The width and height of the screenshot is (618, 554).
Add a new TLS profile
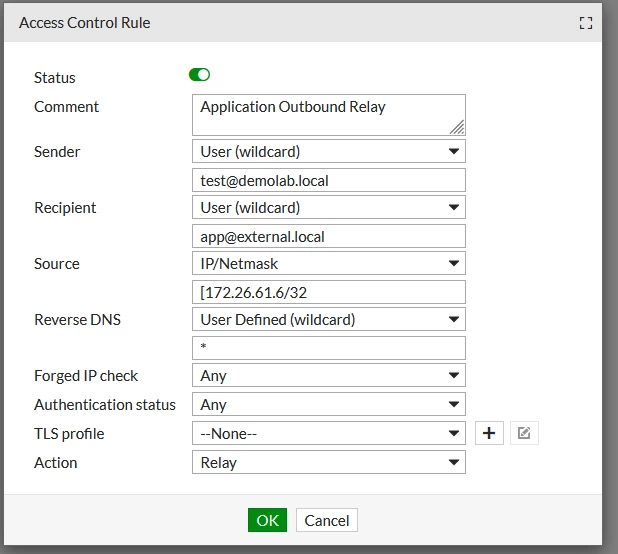pyautogui.click(x=489, y=433)
